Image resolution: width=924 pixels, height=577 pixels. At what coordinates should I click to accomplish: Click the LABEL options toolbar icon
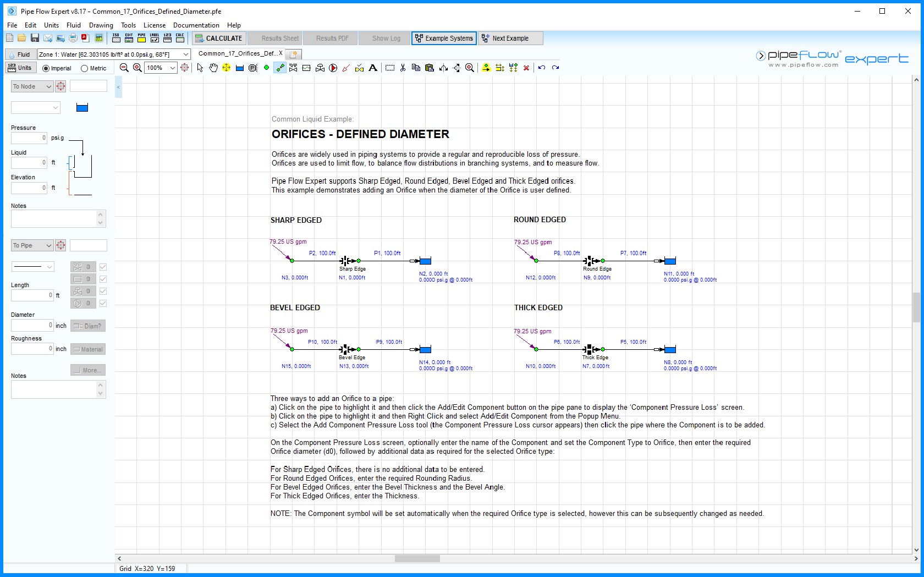click(155, 38)
